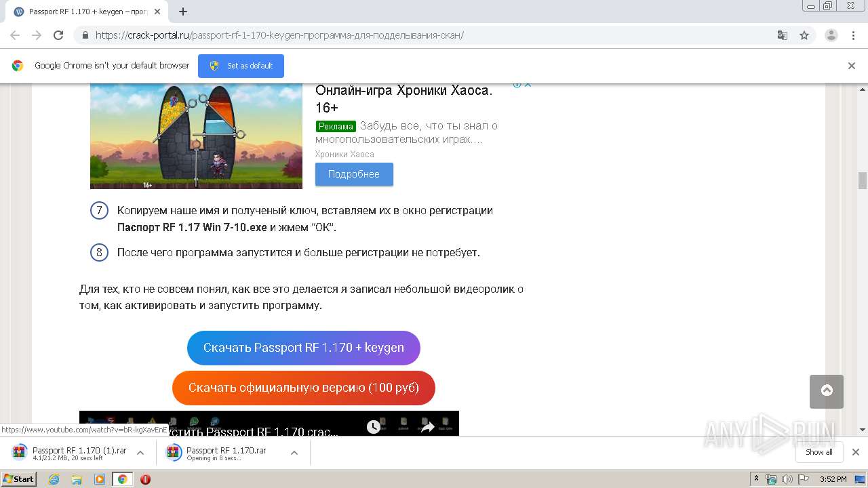Click the Подробнее ad button
The height and width of the screenshot is (488, 868).
[354, 174]
